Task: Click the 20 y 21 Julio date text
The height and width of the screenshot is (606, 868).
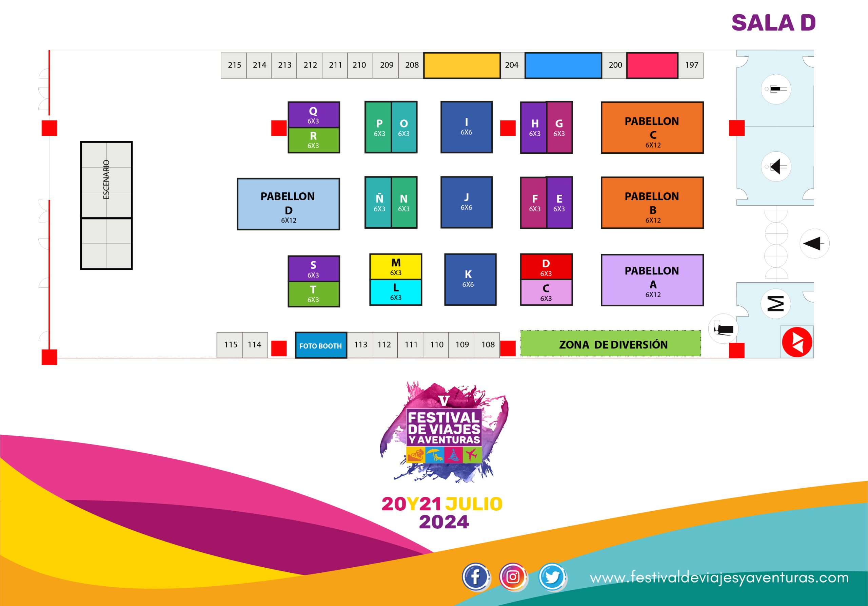Action: tap(442, 504)
